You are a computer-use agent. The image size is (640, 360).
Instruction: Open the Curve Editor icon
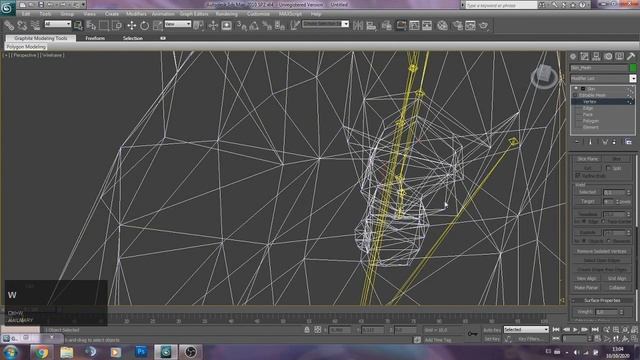(414, 26)
